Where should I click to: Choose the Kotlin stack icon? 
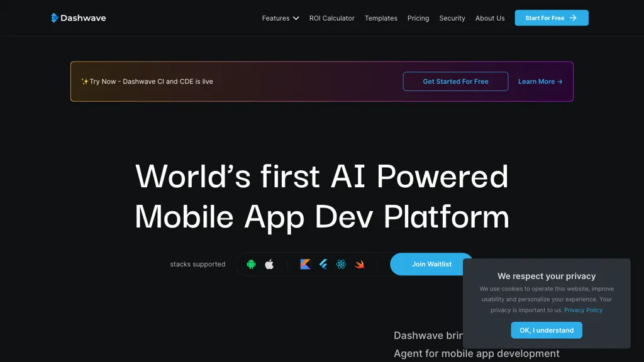click(x=305, y=265)
